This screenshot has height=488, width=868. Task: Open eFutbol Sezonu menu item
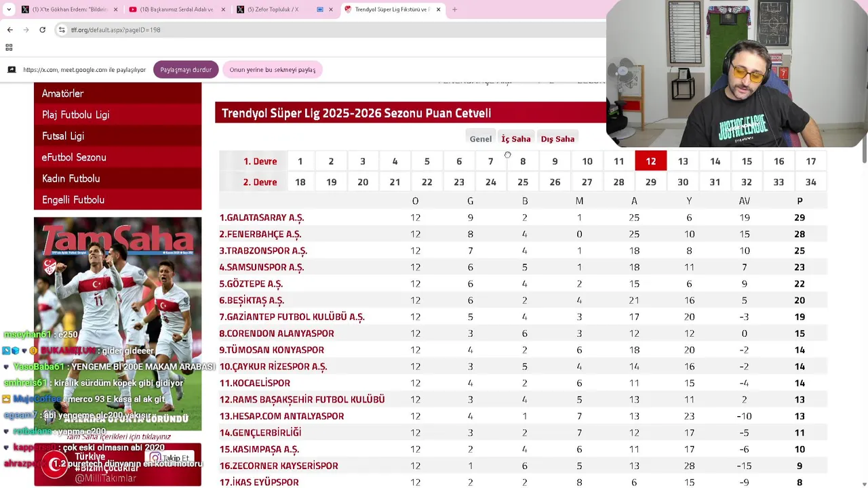point(117,157)
